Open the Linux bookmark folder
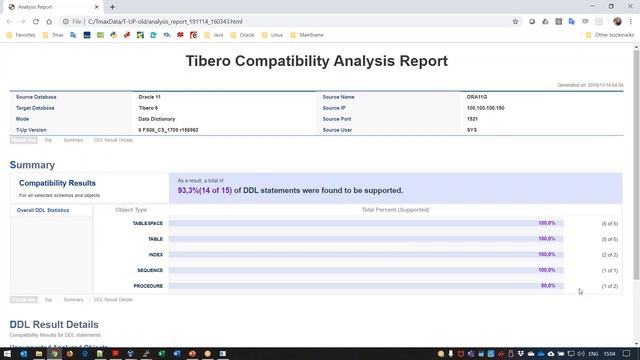 point(272,35)
